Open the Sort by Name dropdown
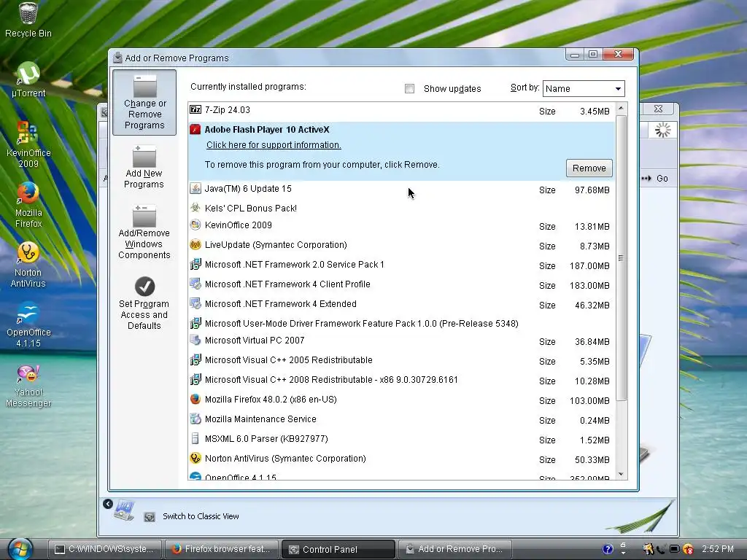747x560 pixels. pos(584,88)
